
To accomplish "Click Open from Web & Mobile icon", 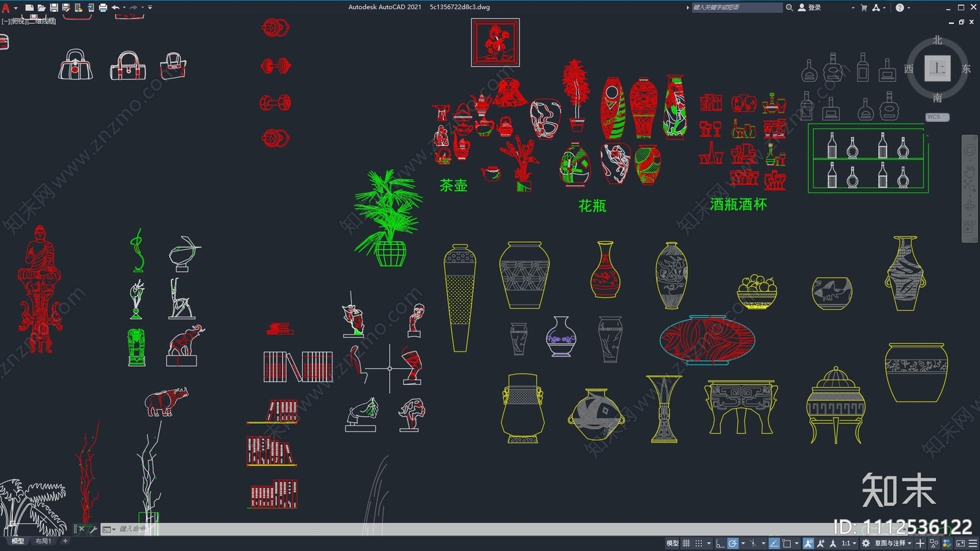I will [78, 7].
